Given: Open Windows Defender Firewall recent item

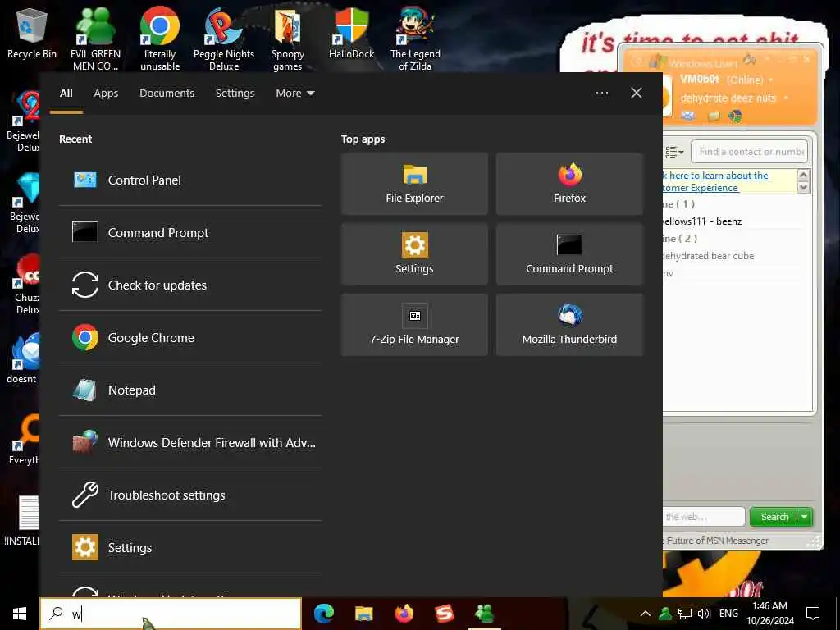Looking at the screenshot, I should (x=190, y=442).
